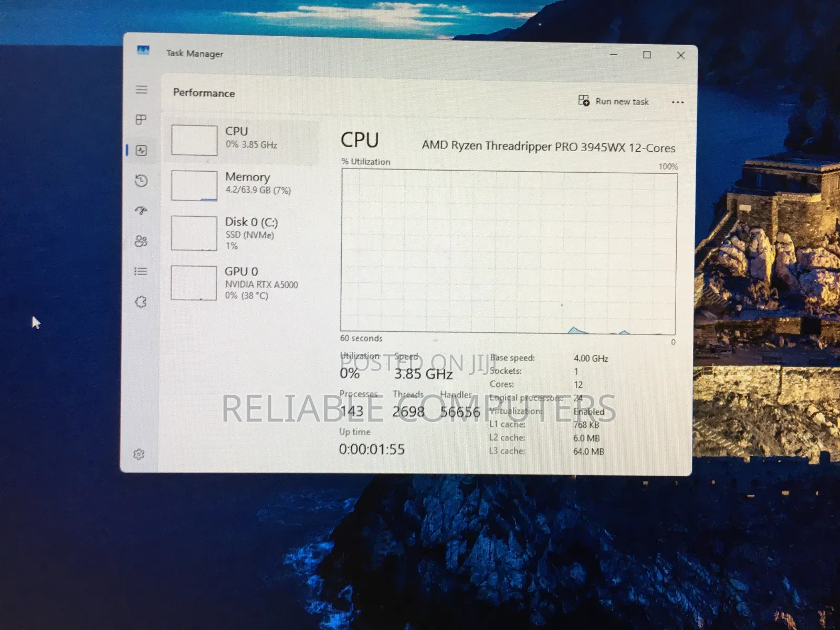The width and height of the screenshot is (840, 630).
Task: Click the Base speed value 4.00 GHz
Action: pos(591,359)
